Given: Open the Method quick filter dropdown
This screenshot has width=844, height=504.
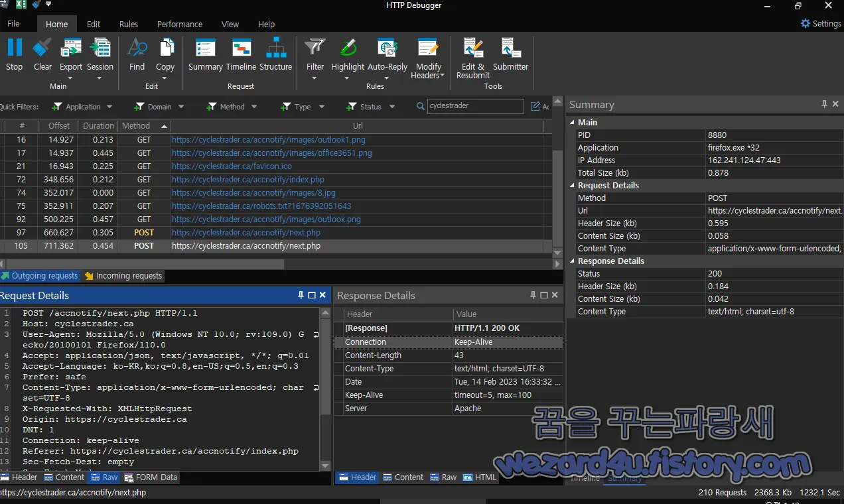Looking at the screenshot, I should pos(253,107).
